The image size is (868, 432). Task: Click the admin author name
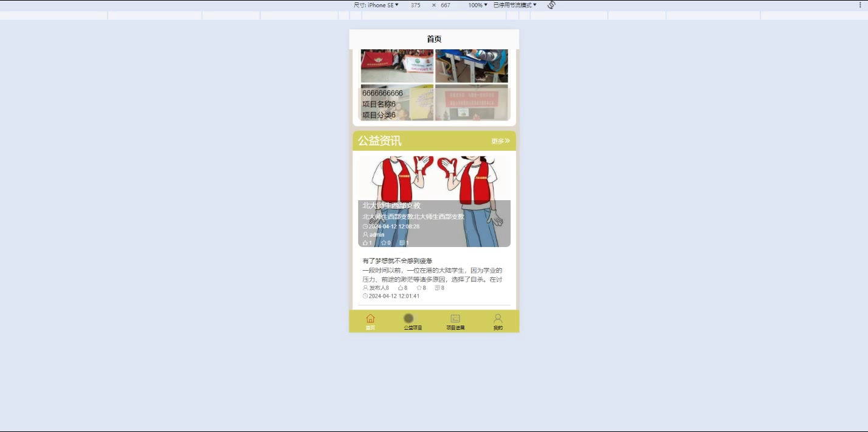(377, 235)
